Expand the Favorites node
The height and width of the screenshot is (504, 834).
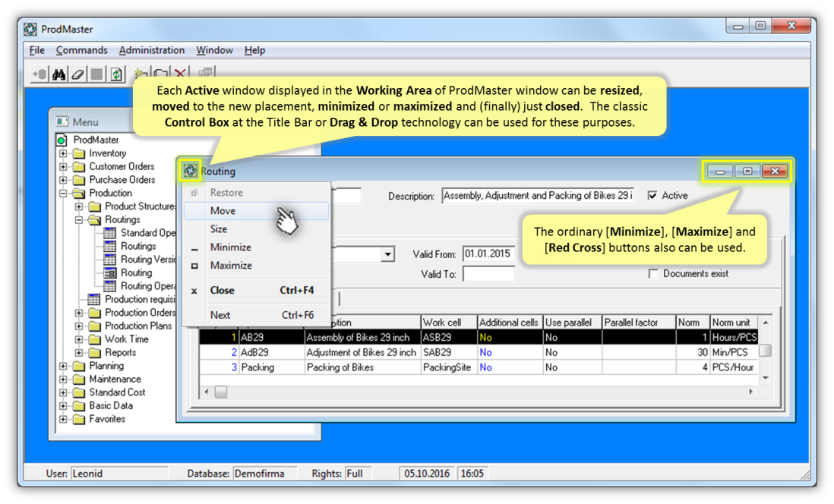click(x=63, y=419)
